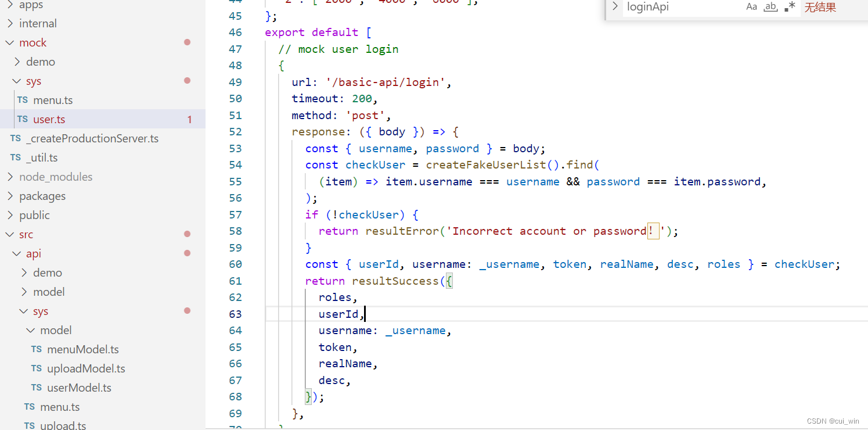The image size is (868, 430).
Task: Click TS icon of _createProductionServer.ts
Action: pos(16,138)
